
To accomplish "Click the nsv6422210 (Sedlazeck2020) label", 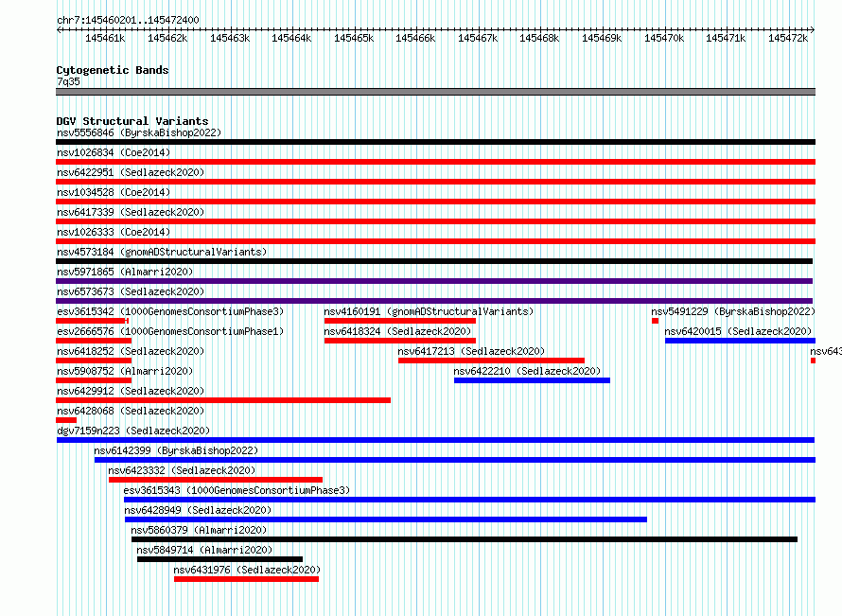I will click(x=527, y=371).
